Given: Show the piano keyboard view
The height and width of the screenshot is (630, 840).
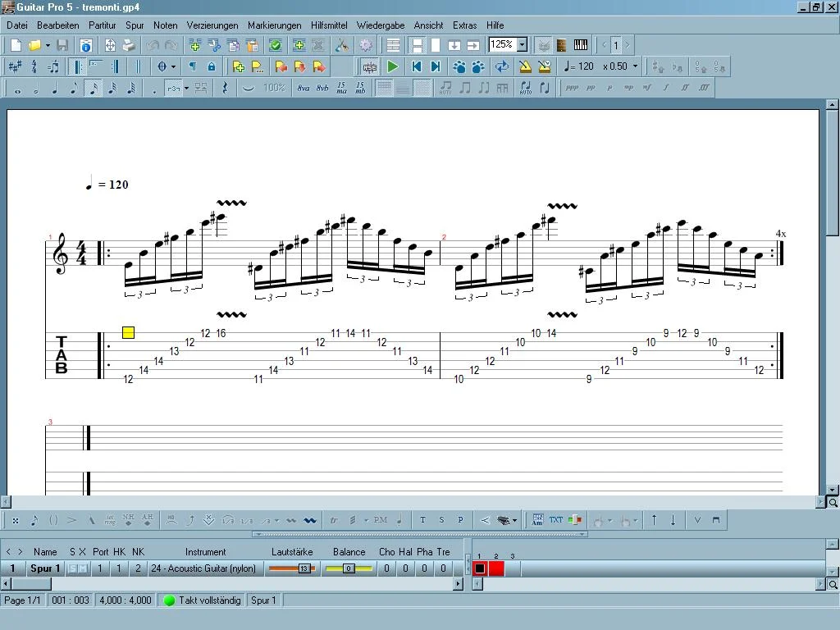Looking at the screenshot, I should pos(581,45).
